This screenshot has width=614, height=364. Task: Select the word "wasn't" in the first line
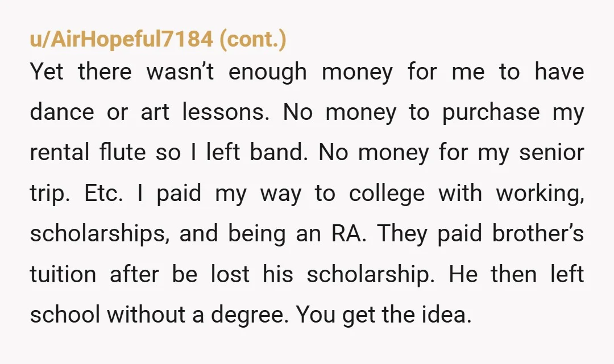click(x=180, y=72)
